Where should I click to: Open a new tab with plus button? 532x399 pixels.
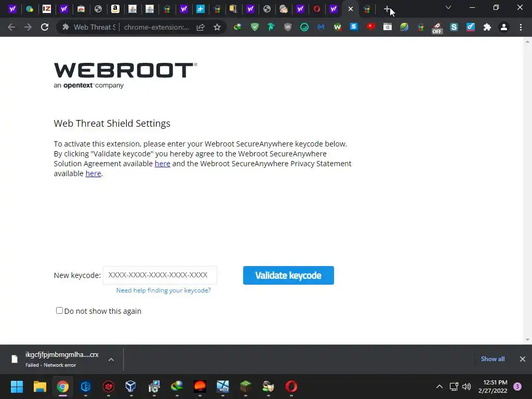click(387, 9)
